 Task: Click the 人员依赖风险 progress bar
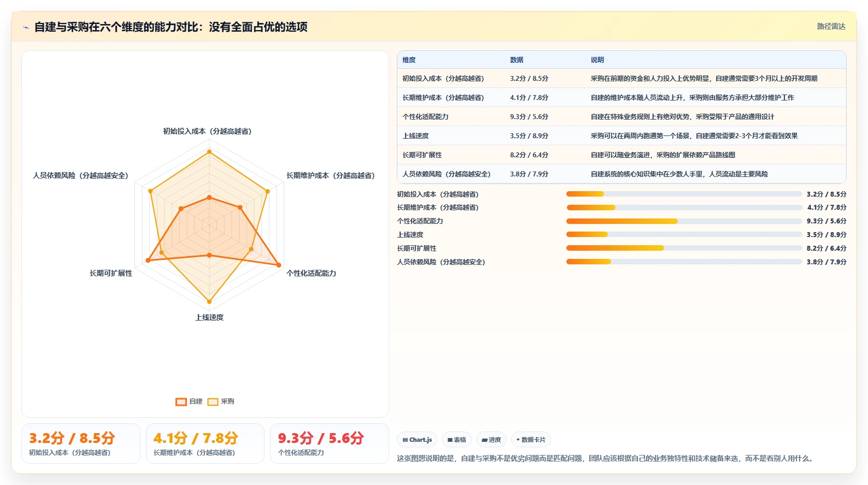point(684,262)
